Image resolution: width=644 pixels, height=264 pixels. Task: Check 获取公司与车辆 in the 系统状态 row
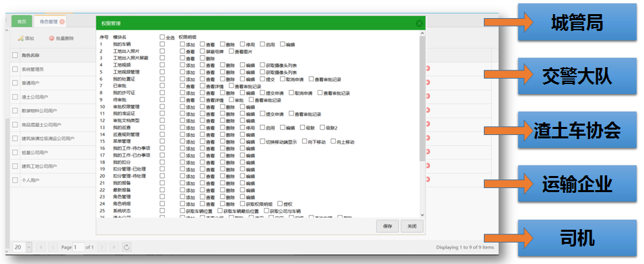click(x=266, y=210)
